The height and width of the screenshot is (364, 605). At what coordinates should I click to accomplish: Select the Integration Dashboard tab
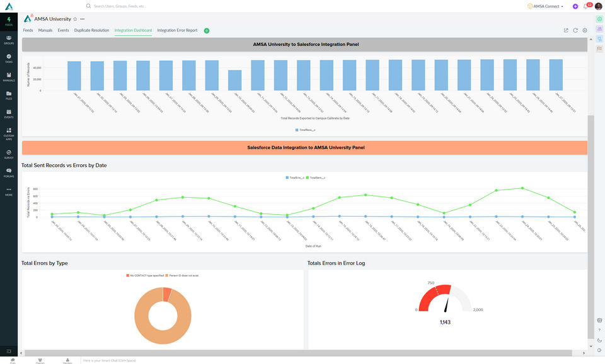point(133,30)
